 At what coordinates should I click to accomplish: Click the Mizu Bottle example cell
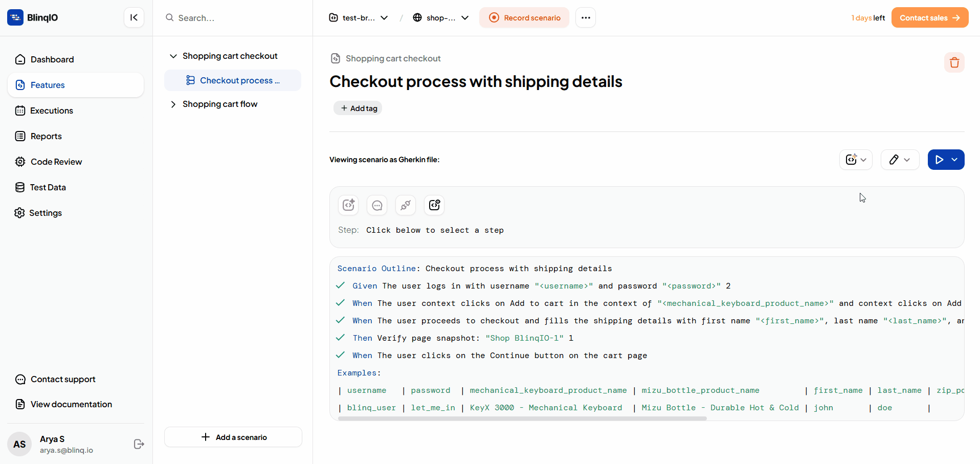click(720, 408)
